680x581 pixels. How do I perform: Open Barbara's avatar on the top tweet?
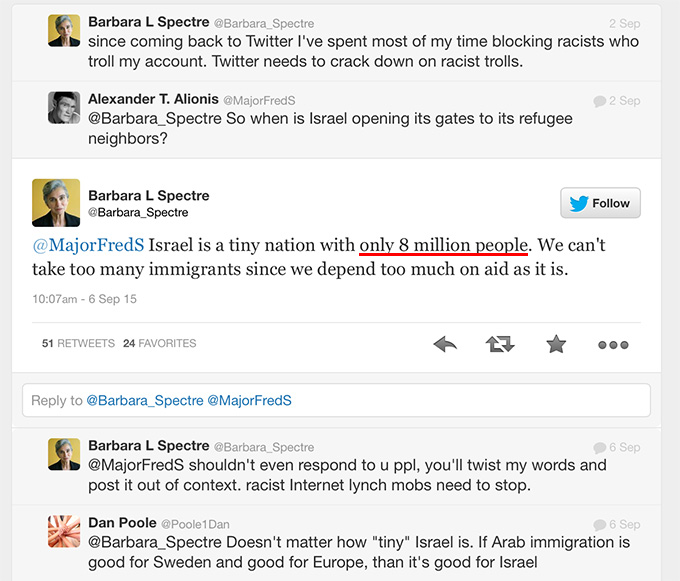coord(64,30)
